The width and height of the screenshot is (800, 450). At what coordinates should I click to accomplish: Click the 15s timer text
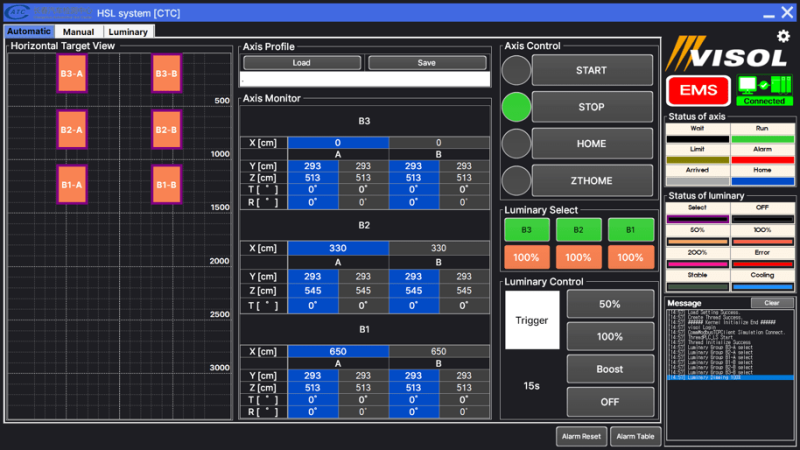pos(532,386)
